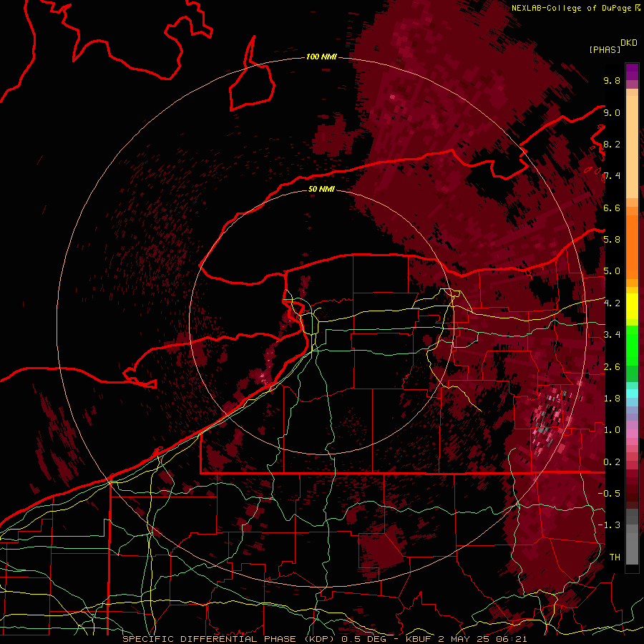This screenshot has height=644, width=644.
Task: Pick the yellow band of the color bar
Action: (632, 306)
